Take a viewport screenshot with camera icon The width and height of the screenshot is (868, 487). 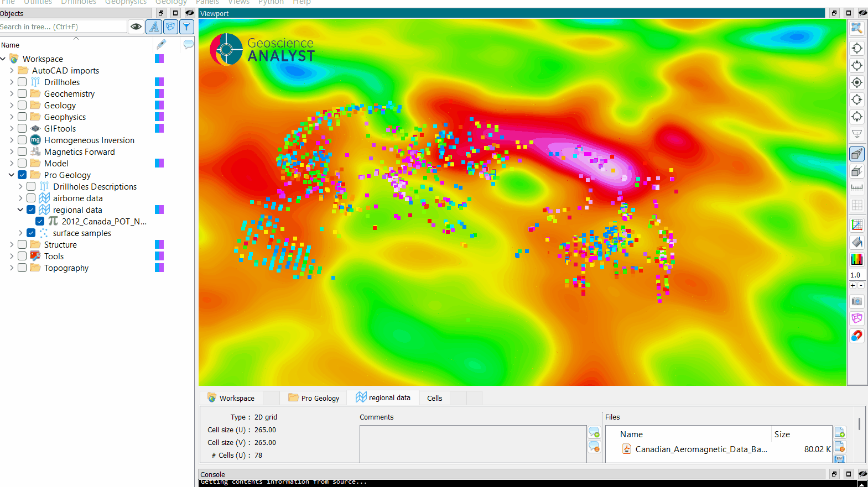856,301
